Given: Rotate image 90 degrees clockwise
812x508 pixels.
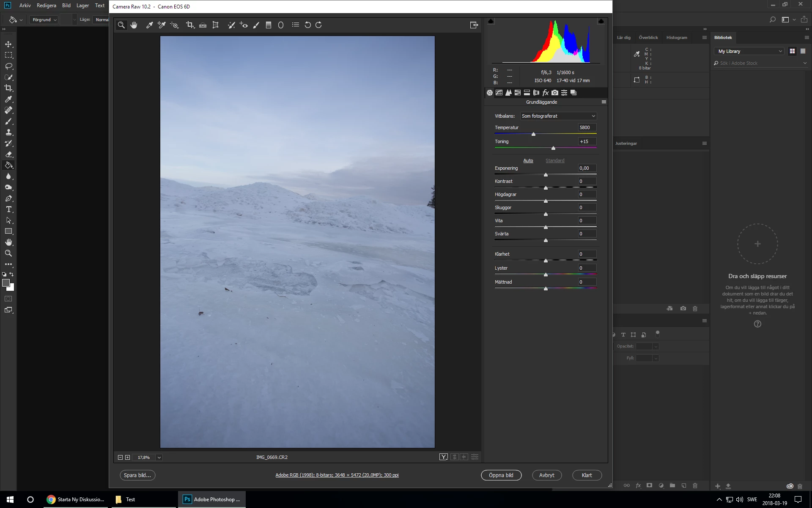Looking at the screenshot, I should (319, 25).
